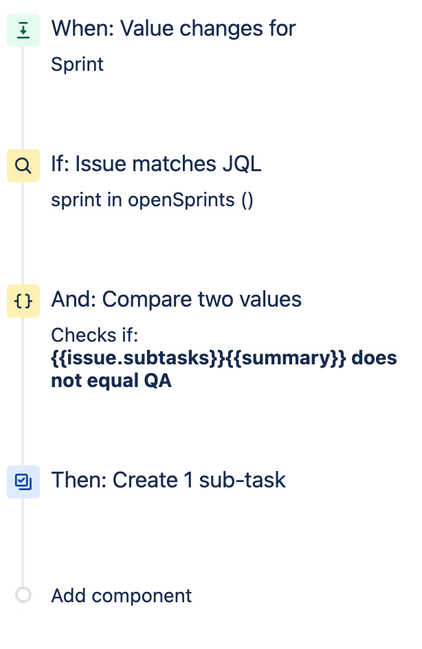Click the blue Create sub-task action icon

pos(23,482)
